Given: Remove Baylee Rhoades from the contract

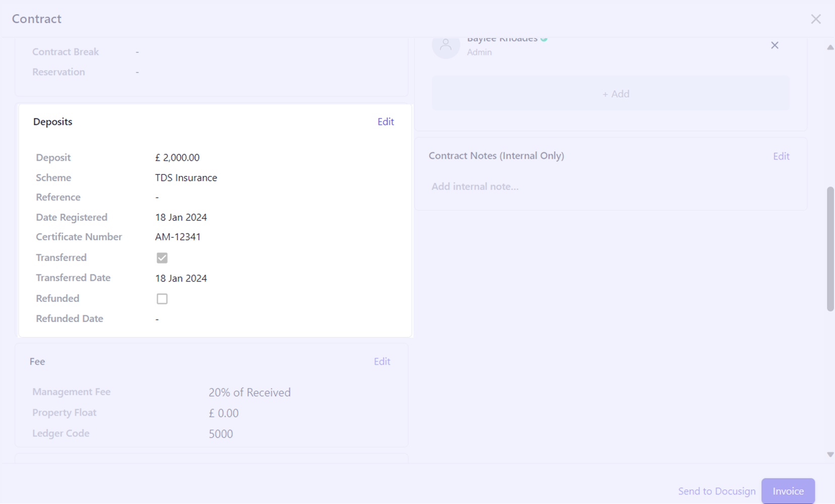Looking at the screenshot, I should click(x=774, y=45).
